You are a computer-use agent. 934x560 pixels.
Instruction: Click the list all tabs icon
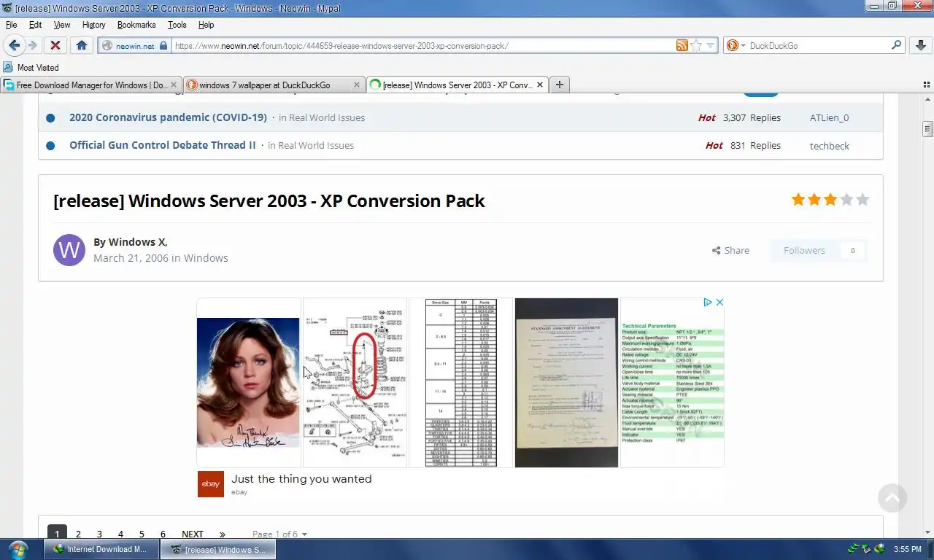tap(927, 85)
